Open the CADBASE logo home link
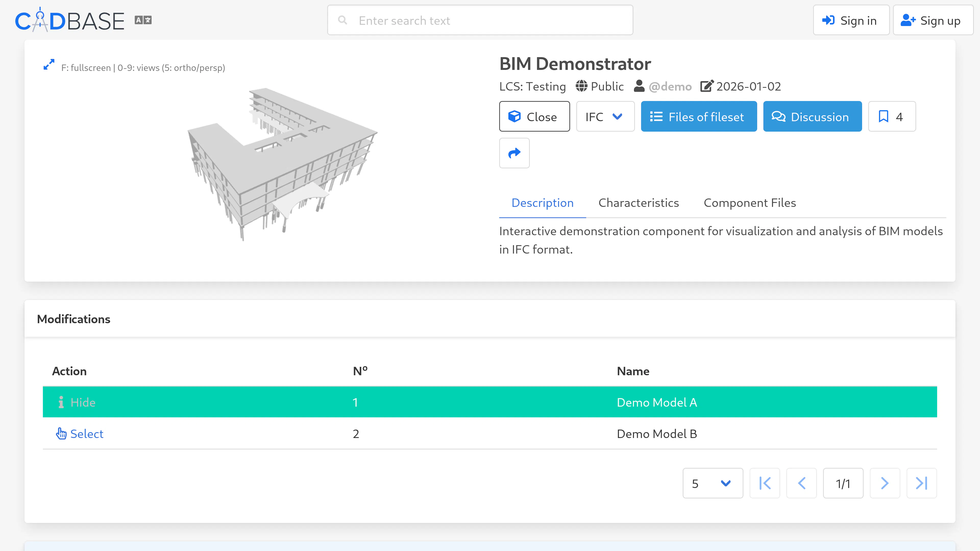This screenshot has height=551, width=980. click(x=70, y=20)
